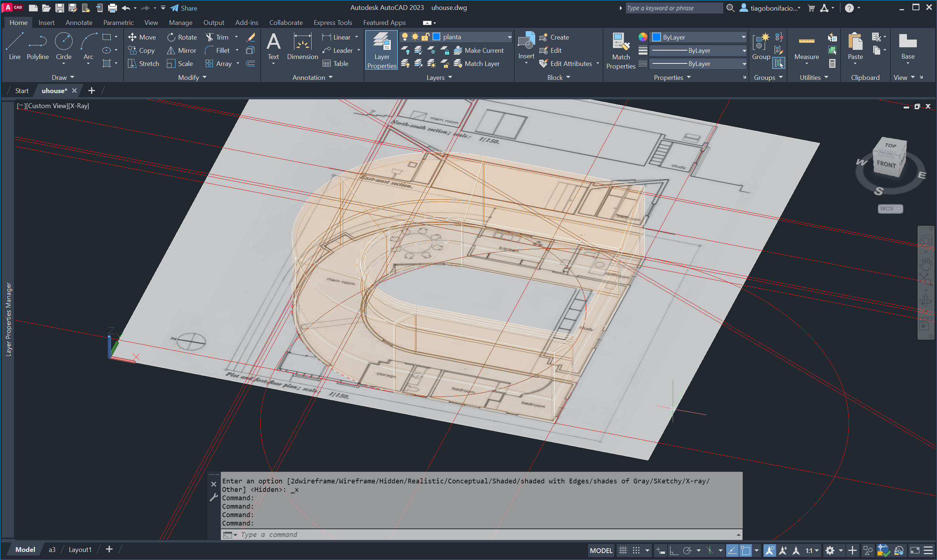This screenshot has width=937, height=560.
Task: Toggle Ortho mode in status bar
Action: [x=674, y=550]
